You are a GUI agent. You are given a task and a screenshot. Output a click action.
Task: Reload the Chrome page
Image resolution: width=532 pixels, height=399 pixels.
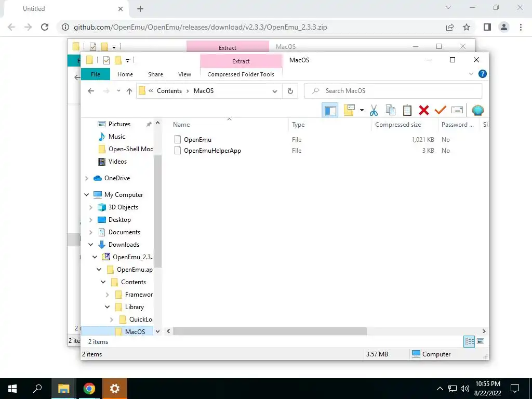coord(45,27)
